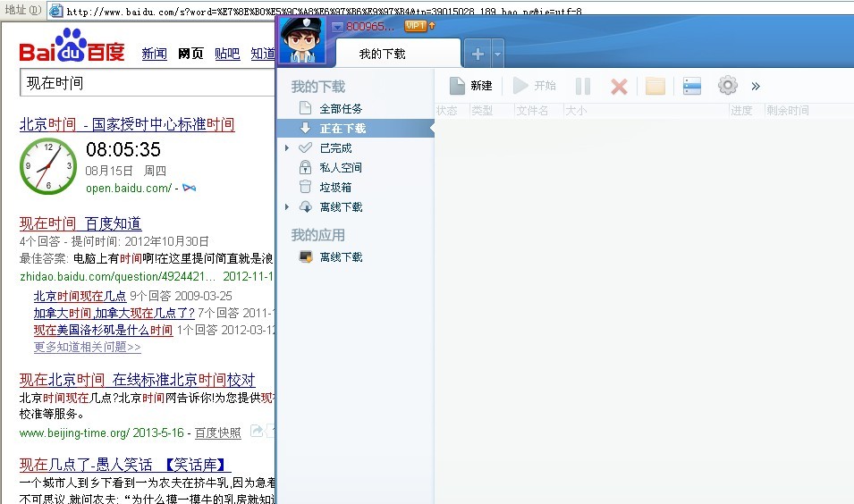Open 北京时间 - 国家授时中心标准时间 result
This screenshot has width=854, height=504.
pos(127,124)
